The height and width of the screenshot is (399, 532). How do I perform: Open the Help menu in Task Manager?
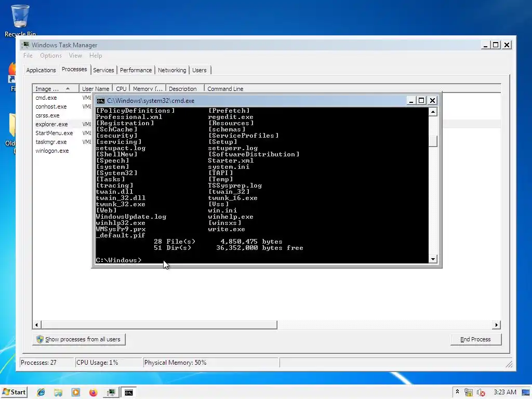(96, 55)
